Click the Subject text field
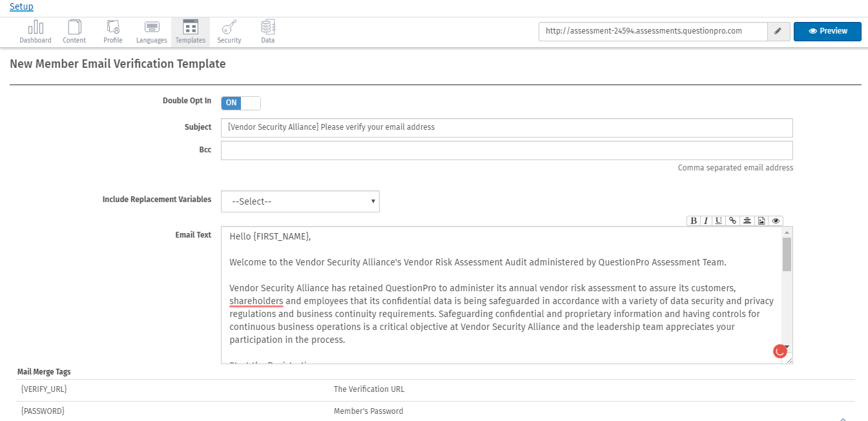This screenshot has width=868, height=421. pyautogui.click(x=506, y=127)
